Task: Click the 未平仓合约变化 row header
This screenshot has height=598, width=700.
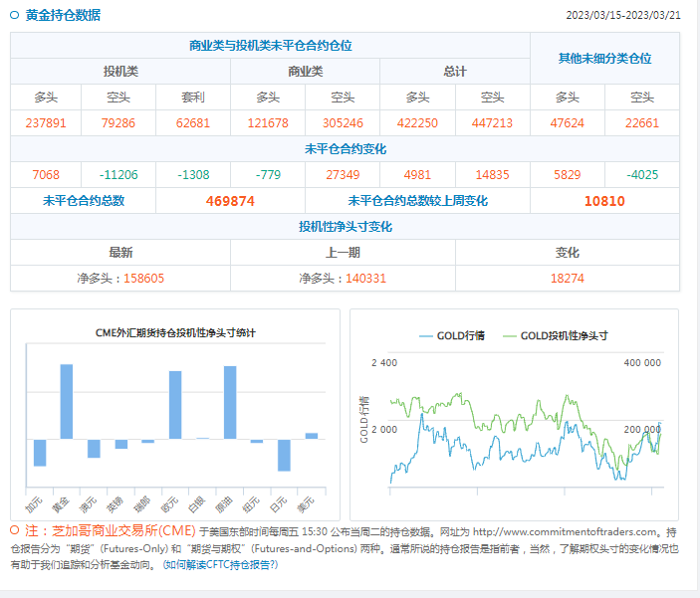Action: (346, 149)
